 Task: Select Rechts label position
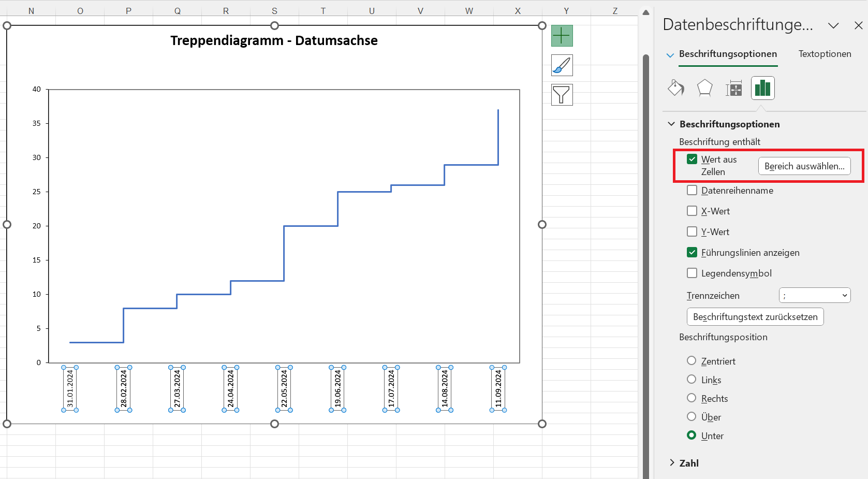pyautogui.click(x=692, y=398)
